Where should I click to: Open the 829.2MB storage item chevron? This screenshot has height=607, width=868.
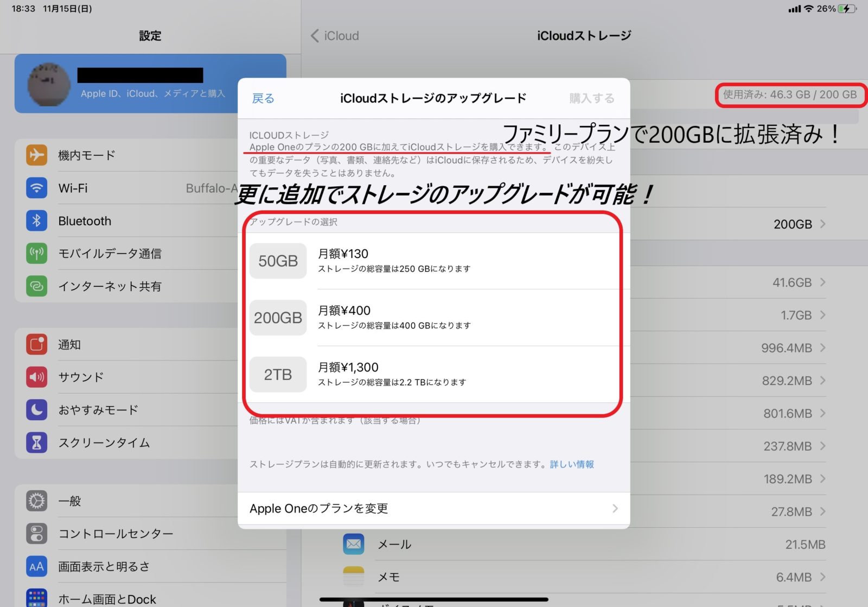coord(822,380)
